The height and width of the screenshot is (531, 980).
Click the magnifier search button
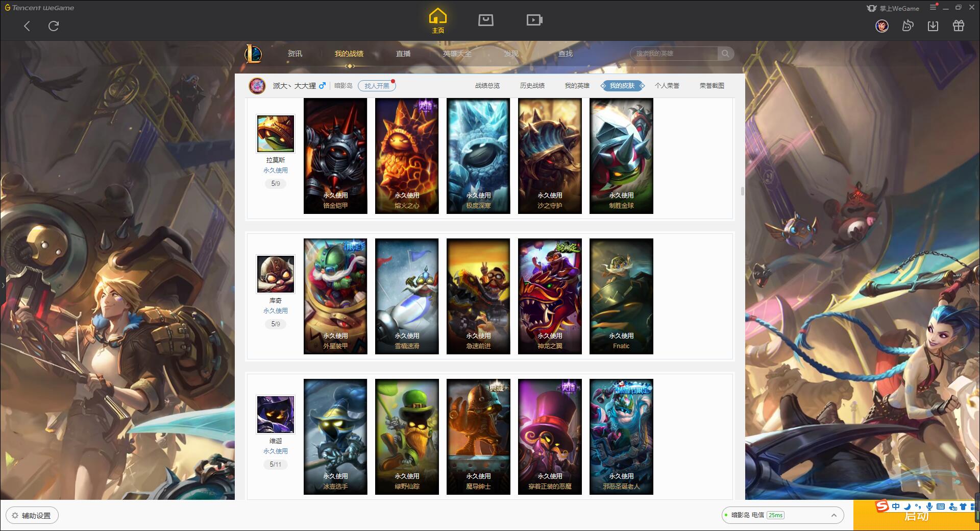(725, 54)
